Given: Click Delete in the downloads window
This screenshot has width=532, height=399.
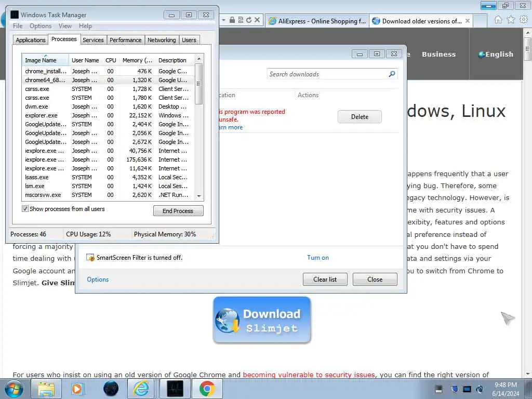Looking at the screenshot, I should click(360, 117).
